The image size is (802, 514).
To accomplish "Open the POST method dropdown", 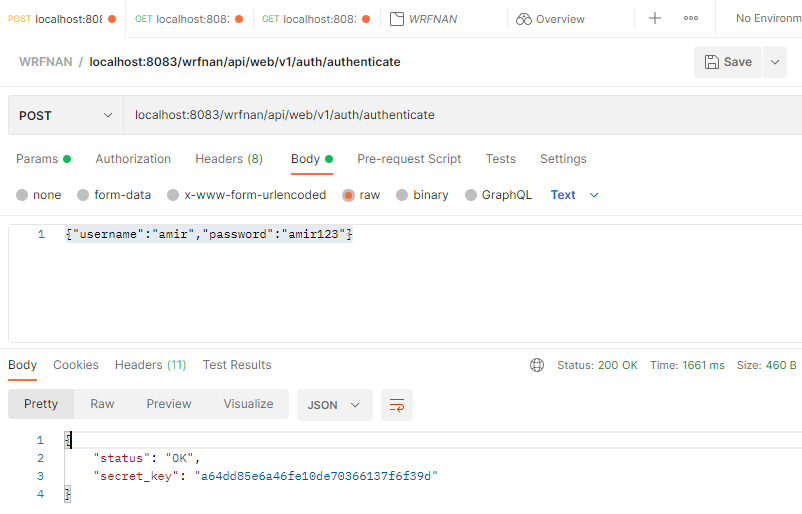I will tap(65, 116).
